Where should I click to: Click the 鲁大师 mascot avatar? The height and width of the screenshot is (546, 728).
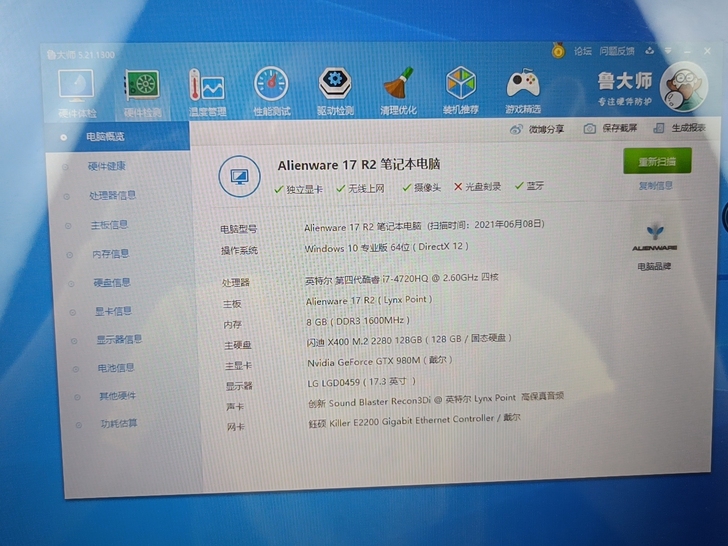[x=684, y=87]
